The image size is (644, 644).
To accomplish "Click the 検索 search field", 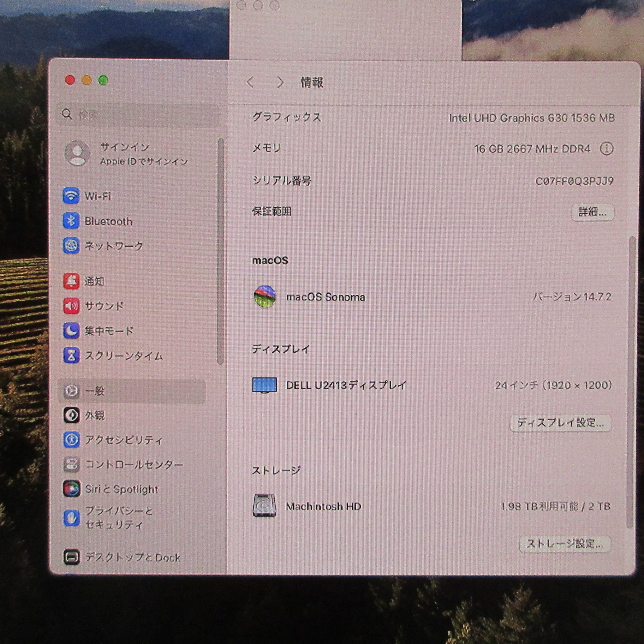I will tap(138, 114).
